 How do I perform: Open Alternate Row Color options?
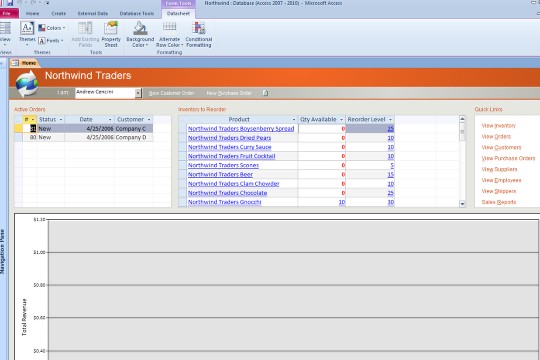(x=169, y=34)
